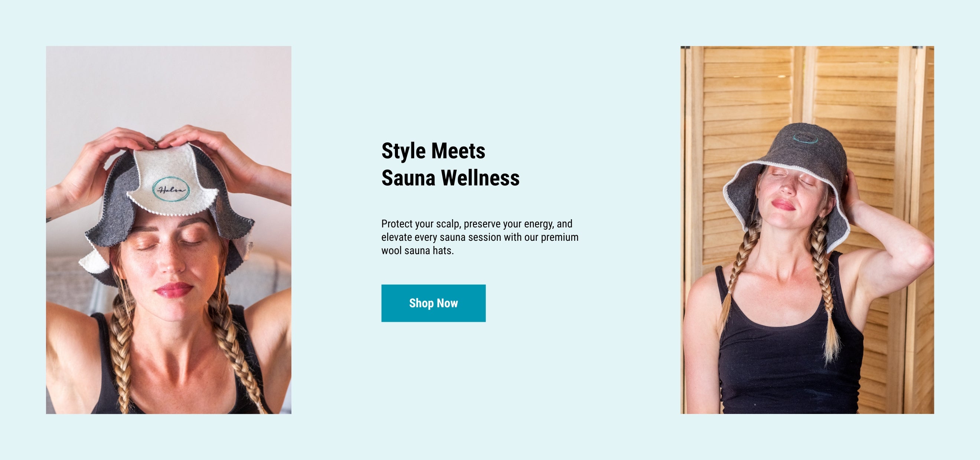980x460 pixels.
Task: Click the wooden louvered screen in the right photo
Action: (875, 95)
